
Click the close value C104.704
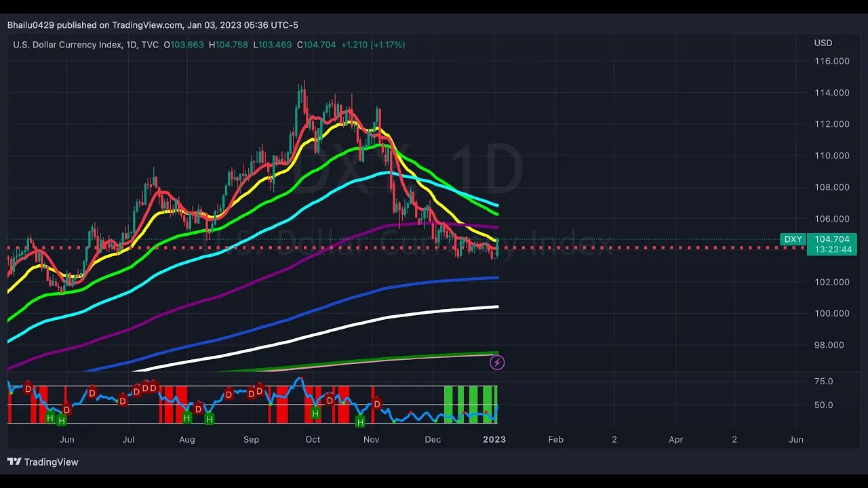317,45
